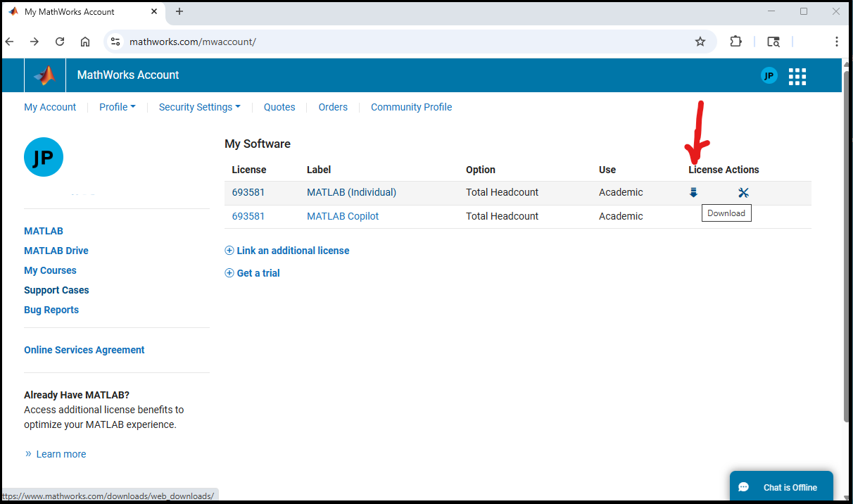Expand the Profile dropdown menu
Viewport: 853px width, 504px height.
click(x=118, y=107)
